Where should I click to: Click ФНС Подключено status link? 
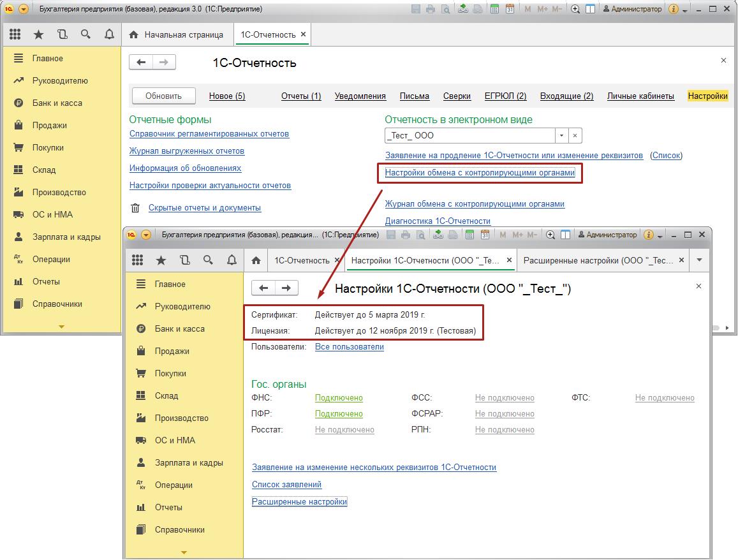[x=339, y=397]
